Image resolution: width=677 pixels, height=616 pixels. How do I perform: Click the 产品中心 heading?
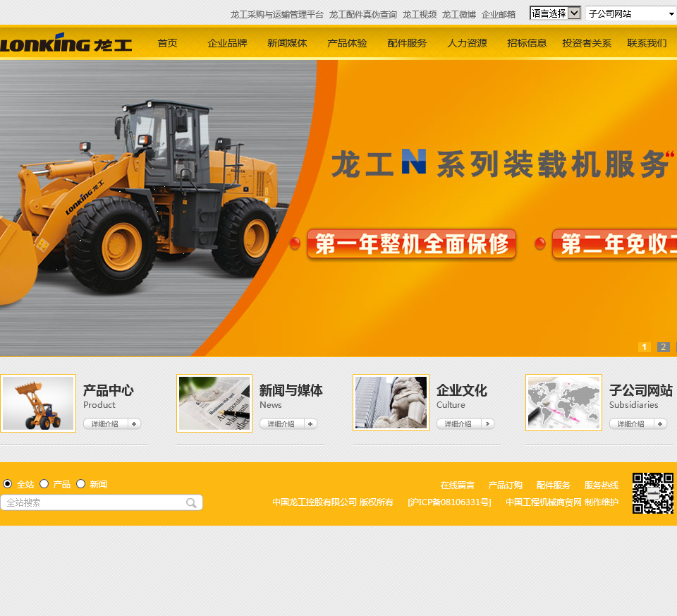109,390
